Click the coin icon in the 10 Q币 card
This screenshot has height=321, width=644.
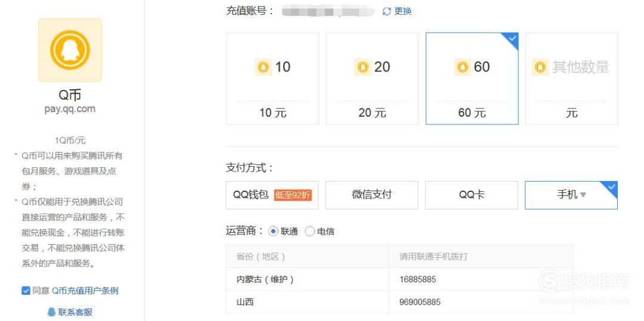pos(264,67)
